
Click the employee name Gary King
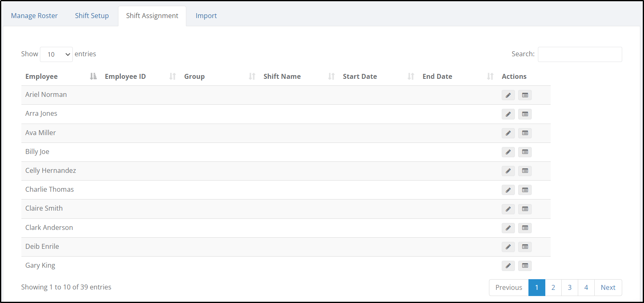pyautogui.click(x=40, y=265)
